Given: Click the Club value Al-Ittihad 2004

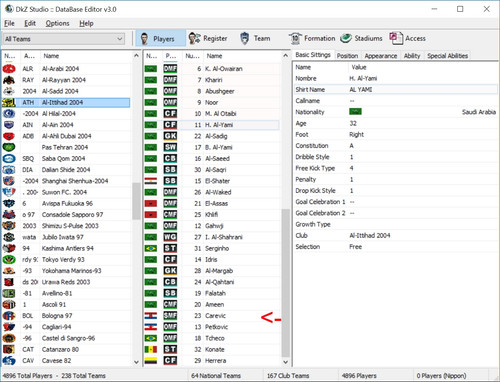Looking at the screenshot, I should coord(370,235).
